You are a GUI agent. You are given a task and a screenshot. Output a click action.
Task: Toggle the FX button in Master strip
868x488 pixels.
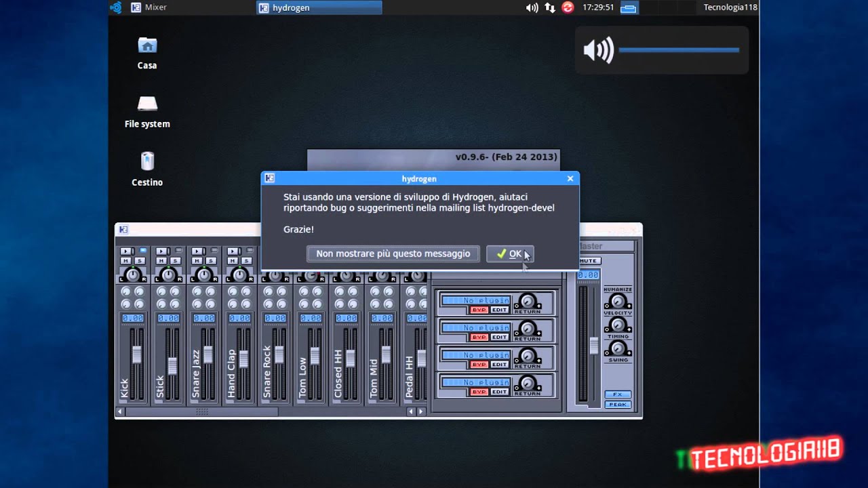tap(618, 394)
